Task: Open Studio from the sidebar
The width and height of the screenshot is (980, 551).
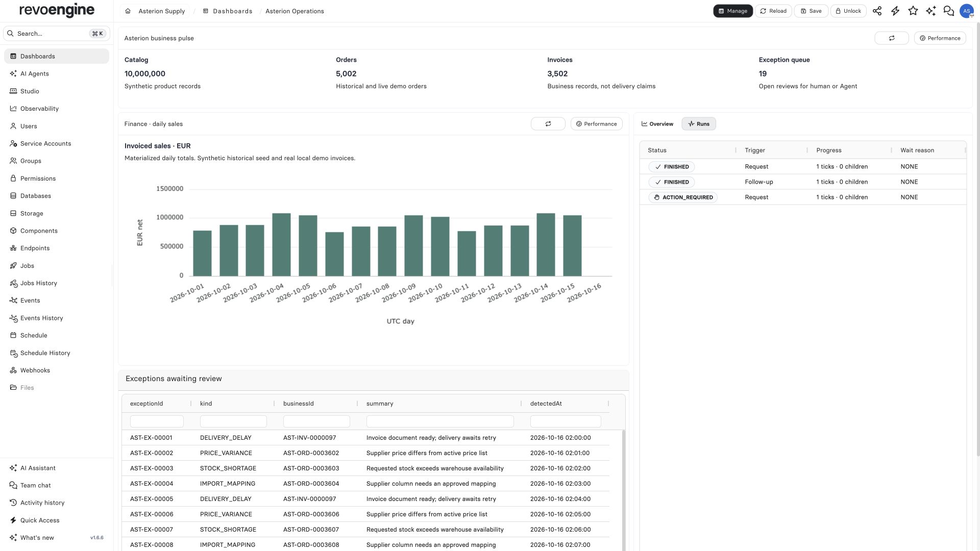Action: click(57, 91)
